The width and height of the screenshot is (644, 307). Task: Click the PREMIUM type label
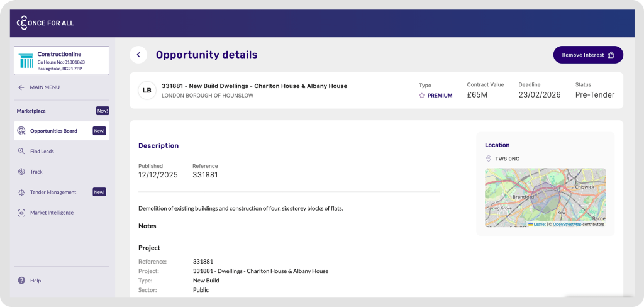pos(440,96)
